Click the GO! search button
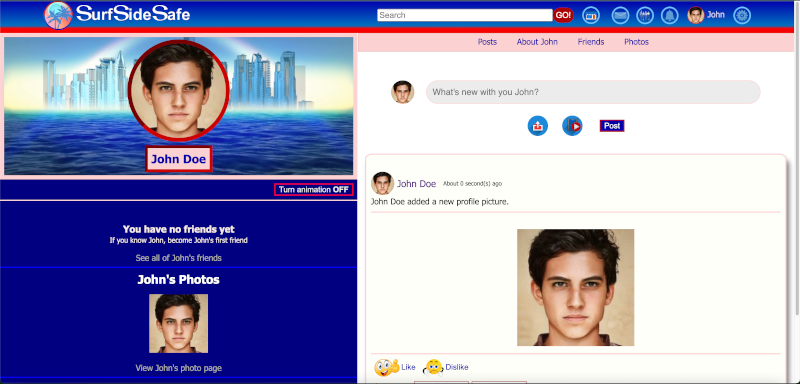The width and height of the screenshot is (800, 384). pos(563,15)
